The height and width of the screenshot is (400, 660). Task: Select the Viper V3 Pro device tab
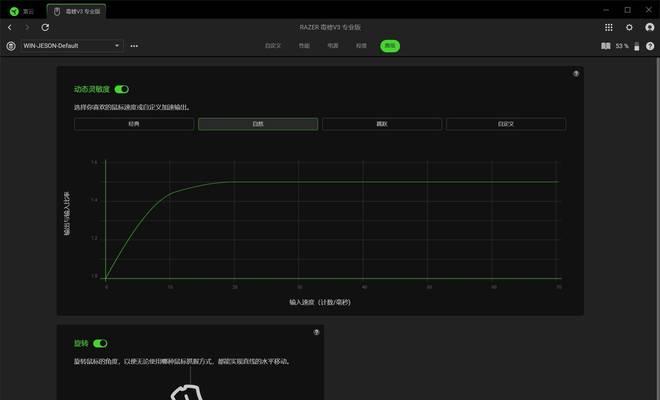(77, 11)
